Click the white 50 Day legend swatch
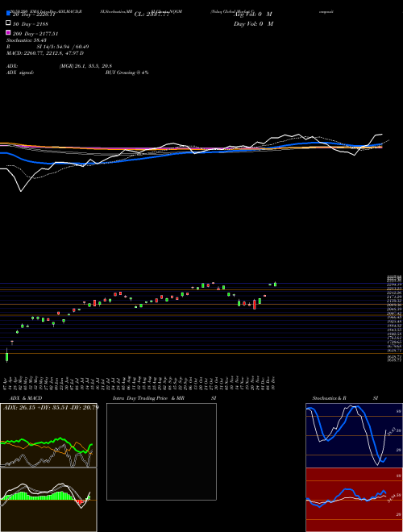Screen dimensions: 403x532 [x=8, y=23]
